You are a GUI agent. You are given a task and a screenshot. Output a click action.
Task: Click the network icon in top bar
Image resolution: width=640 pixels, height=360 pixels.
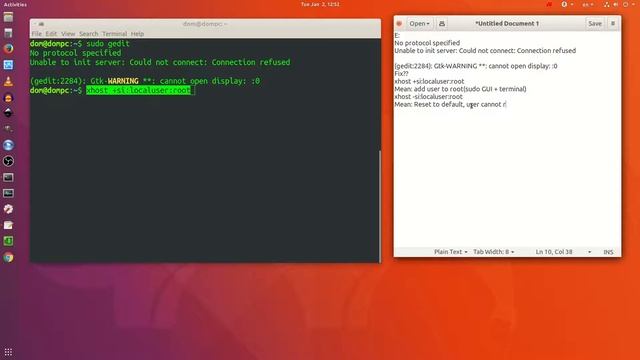[x=607, y=4]
